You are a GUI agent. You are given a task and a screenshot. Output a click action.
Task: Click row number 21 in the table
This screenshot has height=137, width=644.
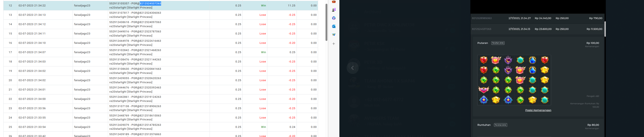tap(10, 90)
